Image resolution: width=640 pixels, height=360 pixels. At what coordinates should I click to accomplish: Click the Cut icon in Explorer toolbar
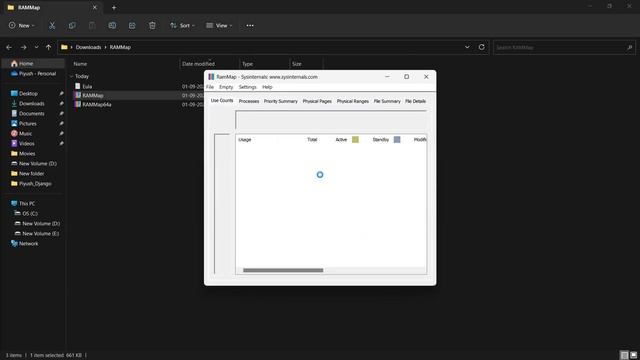point(52,26)
